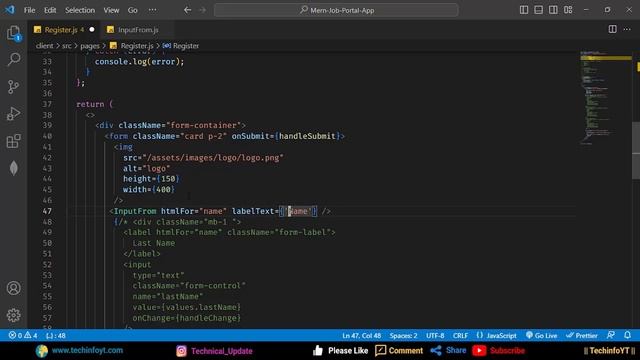Click Register.js in the breadcrumb
This screenshot has height=360, width=640.
pos(133,46)
